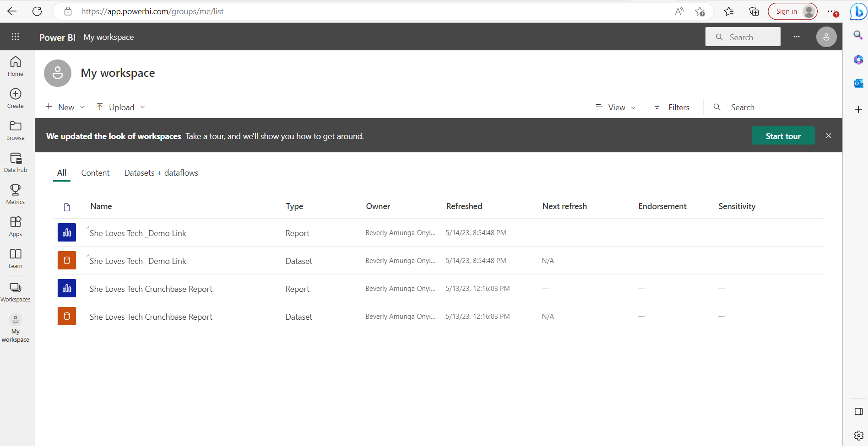This screenshot has height=446, width=868.
Task: Open browser settings and more menu
Action: [x=832, y=11]
